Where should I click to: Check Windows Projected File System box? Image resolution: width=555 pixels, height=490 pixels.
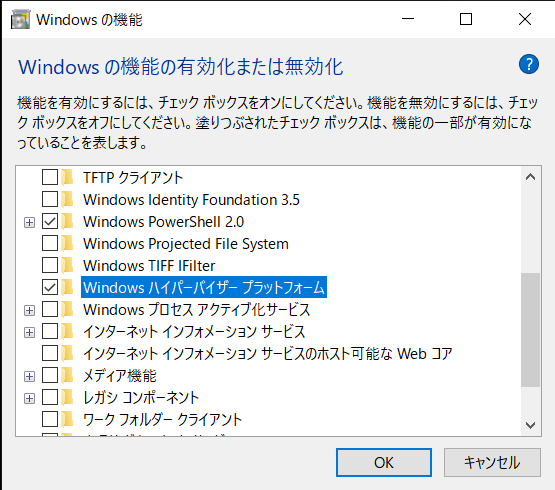pyautogui.click(x=50, y=244)
